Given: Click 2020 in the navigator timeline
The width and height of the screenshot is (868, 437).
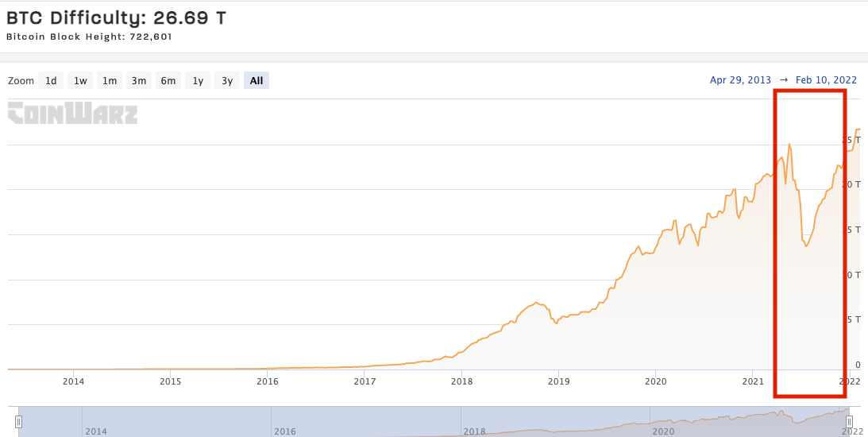Looking at the screenshot, I should coord(664,431).
